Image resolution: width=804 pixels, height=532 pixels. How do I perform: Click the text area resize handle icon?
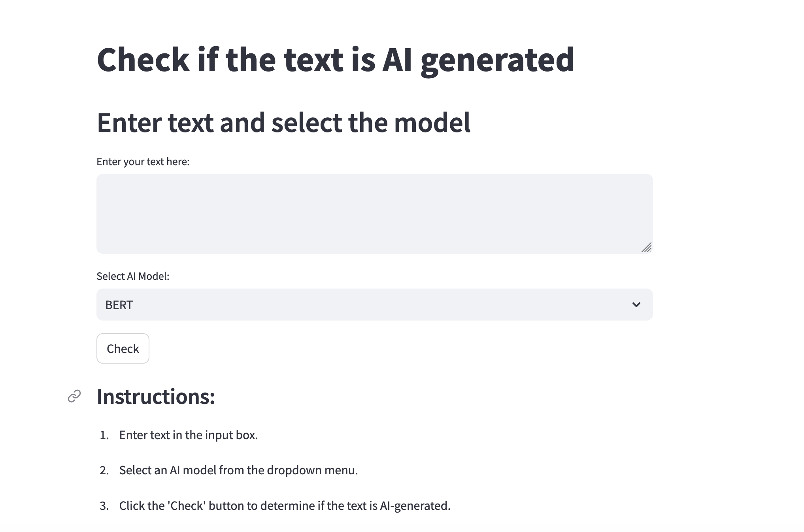647,247
